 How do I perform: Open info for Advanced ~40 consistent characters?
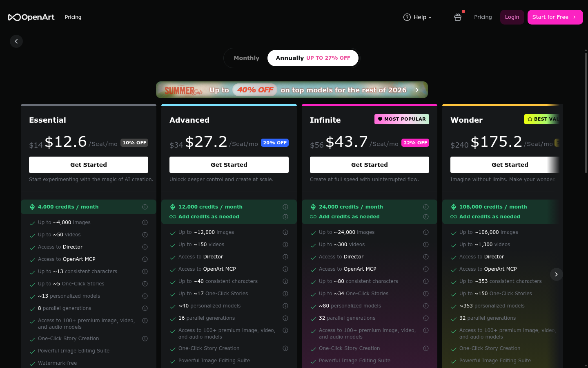click(285, 281)
